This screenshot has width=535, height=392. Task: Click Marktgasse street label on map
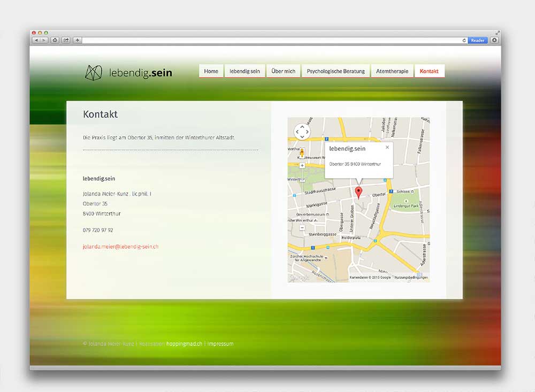pyautogui.click(x=317, y=204)
